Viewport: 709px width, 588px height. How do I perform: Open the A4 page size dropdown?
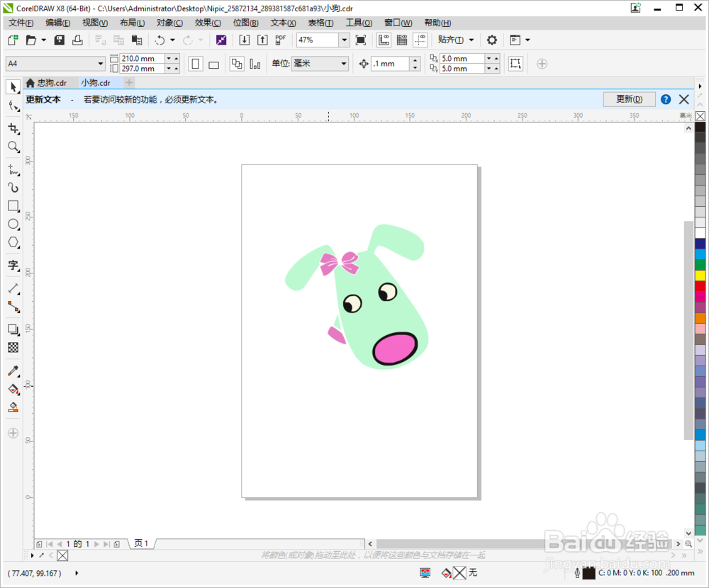pyautogui.click(x=101, y=64)
